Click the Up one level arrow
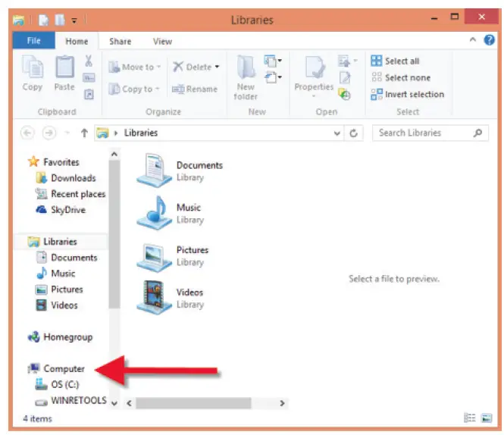This screenshot has width=504, height=435. pos(84,133)
